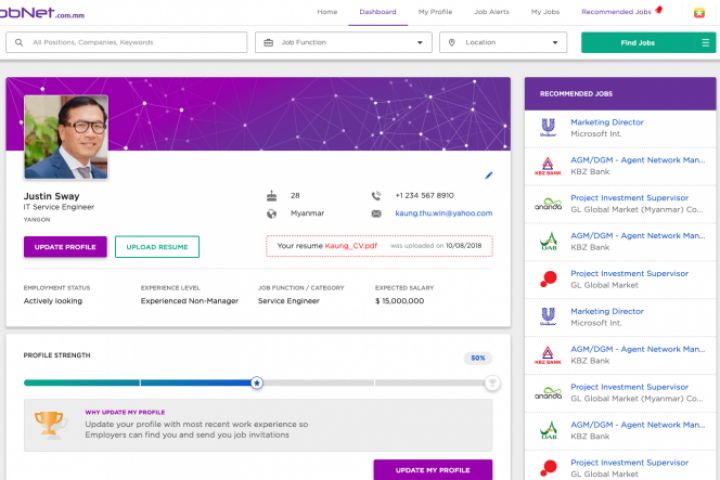Viewport: 720px width, 480px height.
Task: Click the second KBZ Bank logo icon
Action: pyautogui.click(x=548, y=355)
